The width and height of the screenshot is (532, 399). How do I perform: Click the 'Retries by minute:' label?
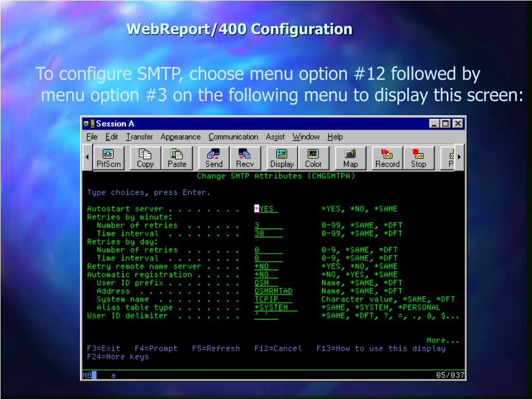[x=129, y=217]
